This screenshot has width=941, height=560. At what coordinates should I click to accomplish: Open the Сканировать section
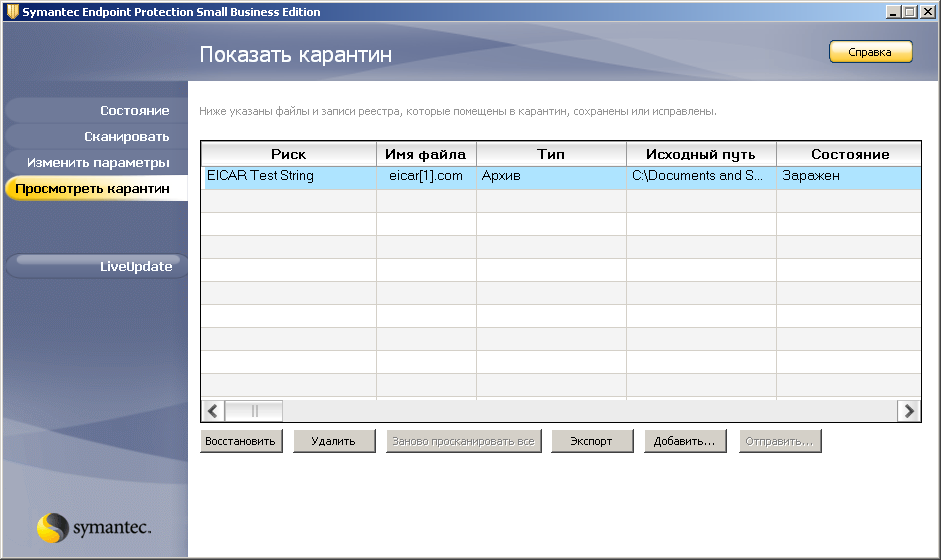pyautogui.click(x=96, y=136)
